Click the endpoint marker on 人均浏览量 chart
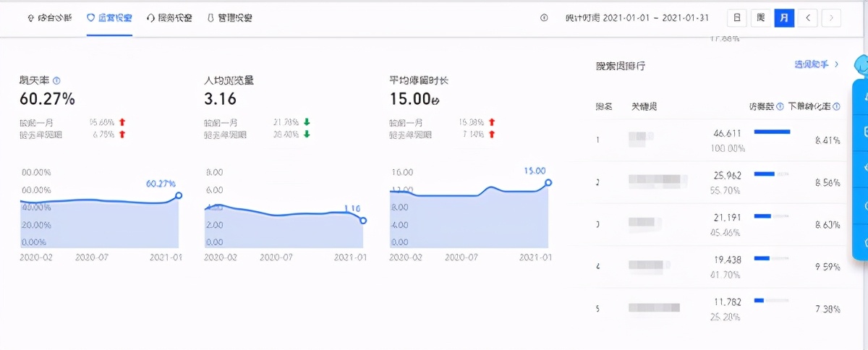 click(363, 221)
